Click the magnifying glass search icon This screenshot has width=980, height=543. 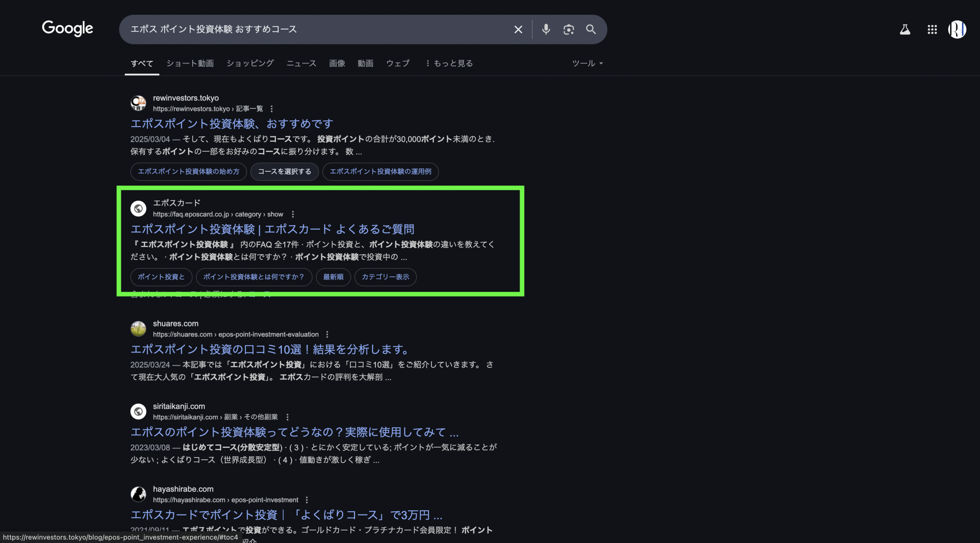tap(591, 29)
